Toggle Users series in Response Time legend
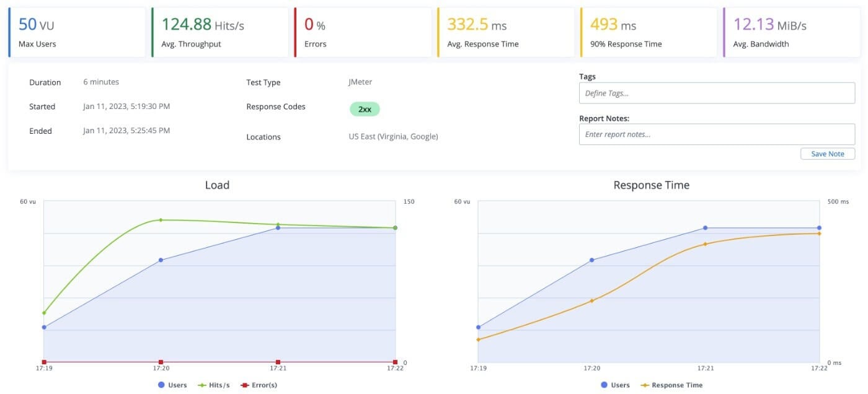This screenshot has width=868, height=394. tap(615, 385)
